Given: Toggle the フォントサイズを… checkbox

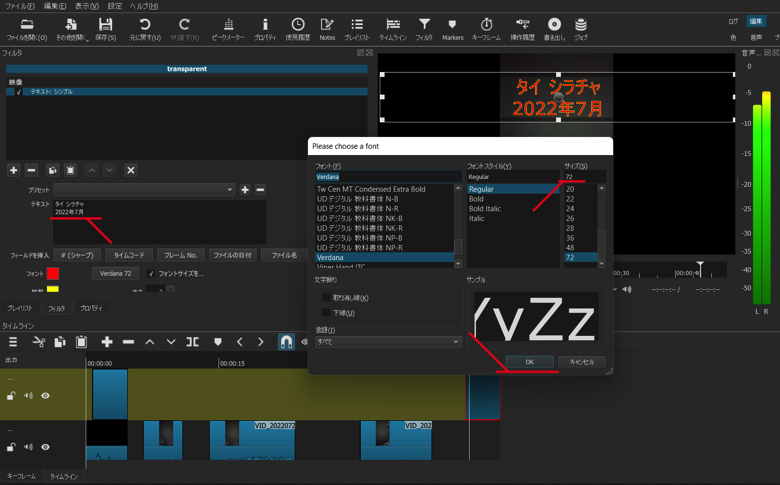Looking at the screenshot, I should click(151, 274).
